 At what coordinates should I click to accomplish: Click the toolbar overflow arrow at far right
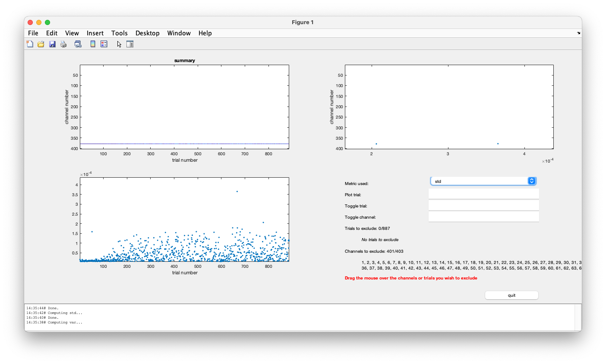(578, 33)
